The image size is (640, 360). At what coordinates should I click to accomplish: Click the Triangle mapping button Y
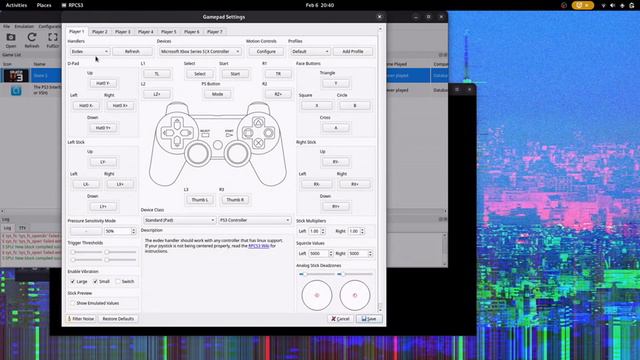[x=336, y=83]
